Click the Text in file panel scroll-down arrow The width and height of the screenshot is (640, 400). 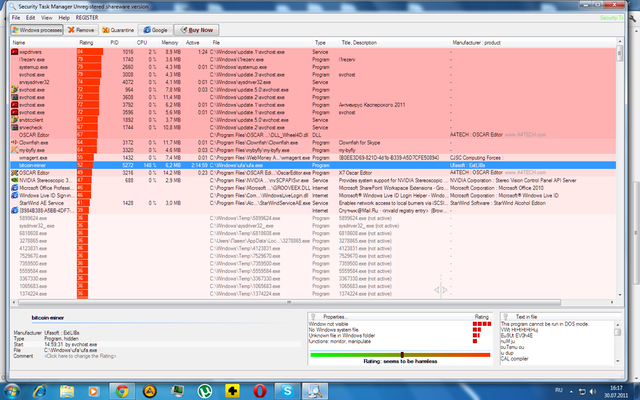(618, 361)
